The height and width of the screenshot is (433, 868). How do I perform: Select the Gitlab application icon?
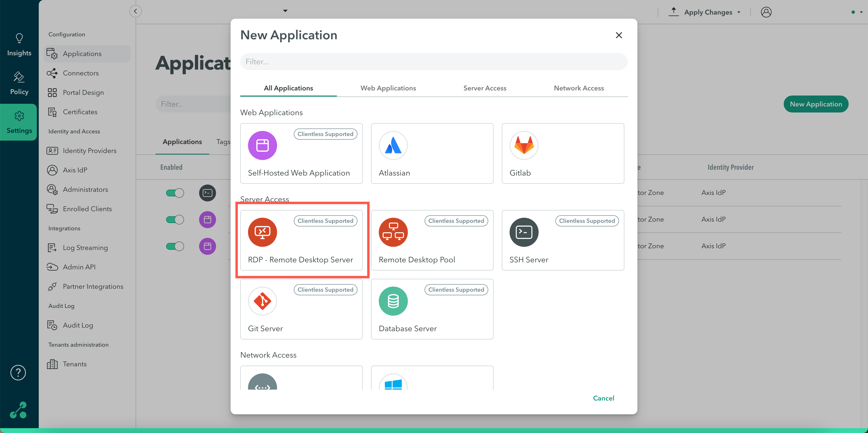click(524, 145)
